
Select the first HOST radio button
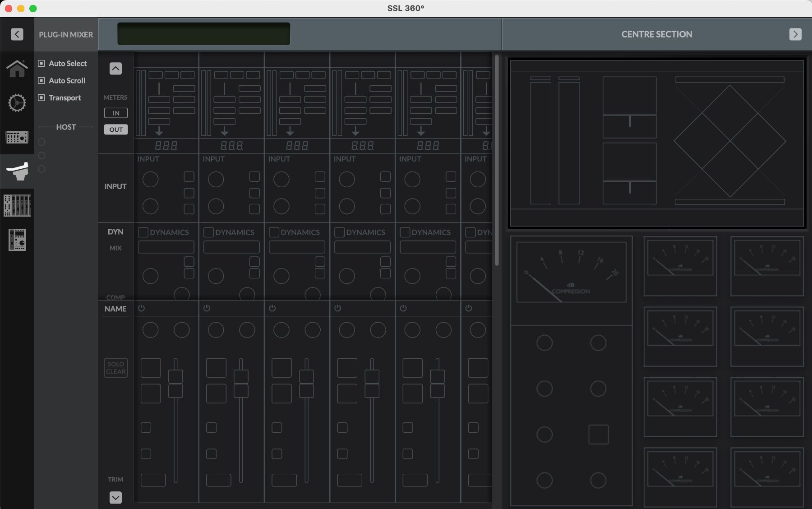(x=42, y=142)
